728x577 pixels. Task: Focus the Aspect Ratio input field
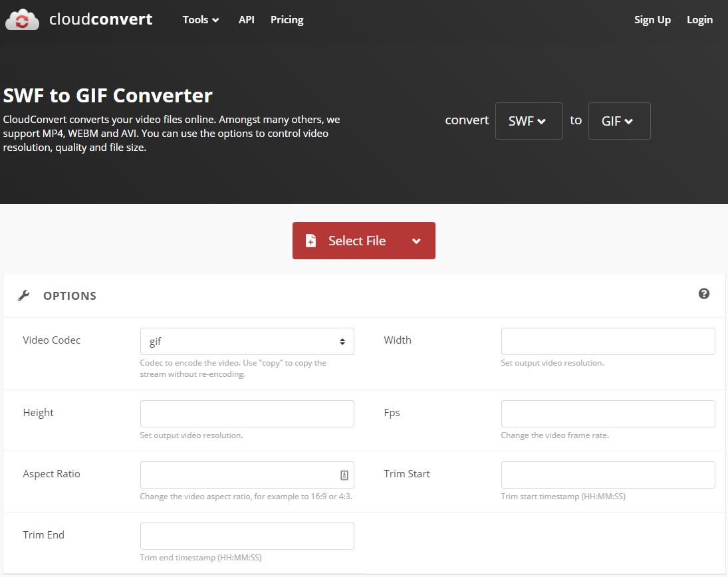[x=247, y=475]
